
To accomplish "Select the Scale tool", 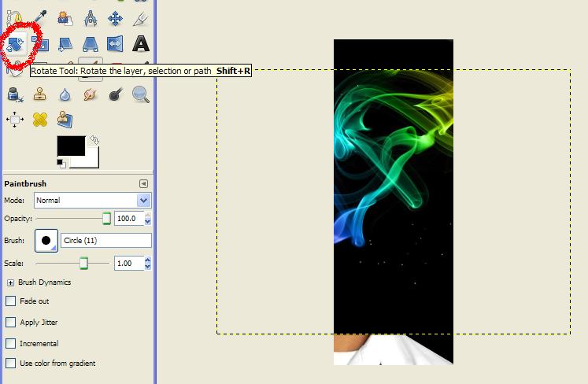I will coord(40,44).
